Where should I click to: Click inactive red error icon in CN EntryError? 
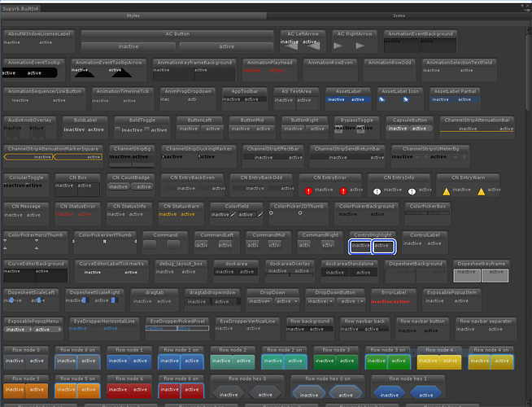click(x=308, y=191)
